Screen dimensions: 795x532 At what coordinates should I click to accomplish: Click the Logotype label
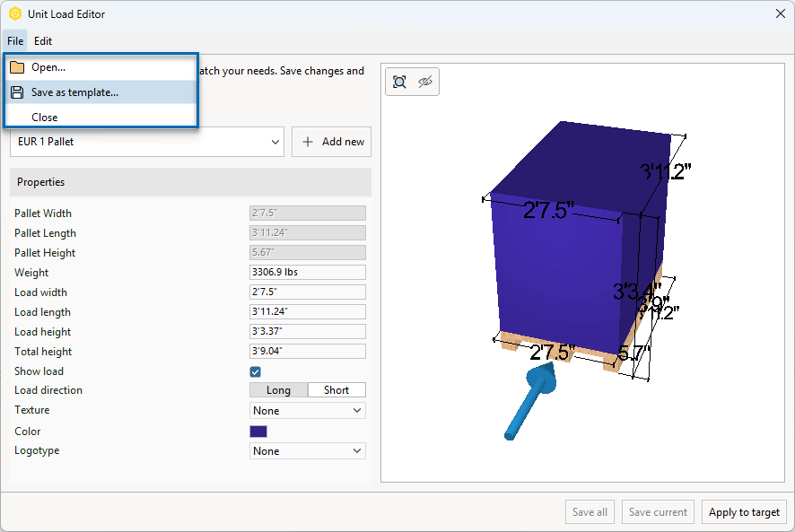pos(37,450)
